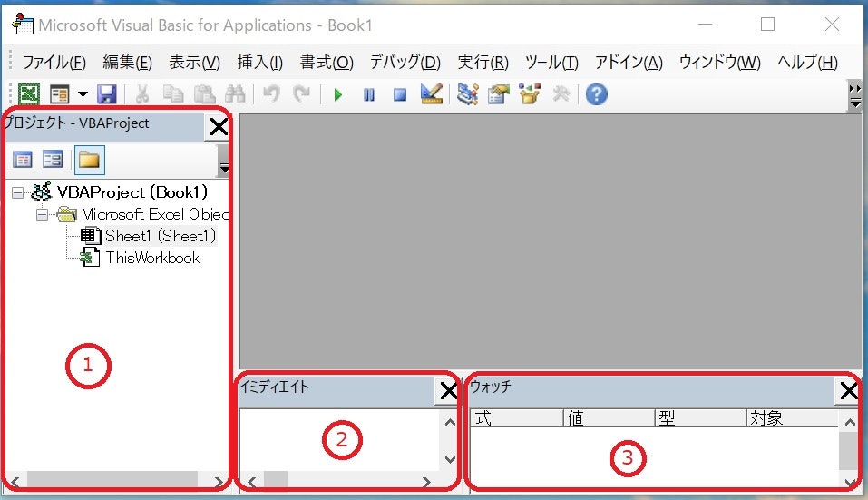Click immediate window horizontal scrollbar thumb
The width and height of the screenshot is (868, 500).
point(275,480)
